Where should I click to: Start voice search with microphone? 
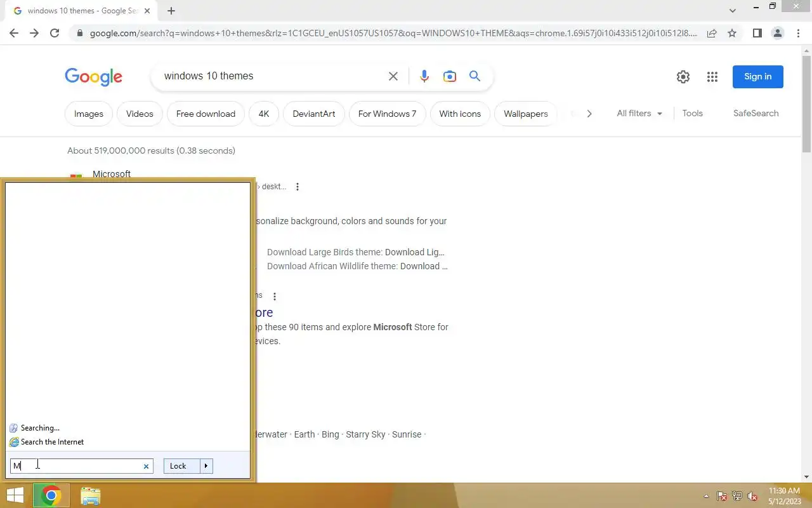(424, 76)
